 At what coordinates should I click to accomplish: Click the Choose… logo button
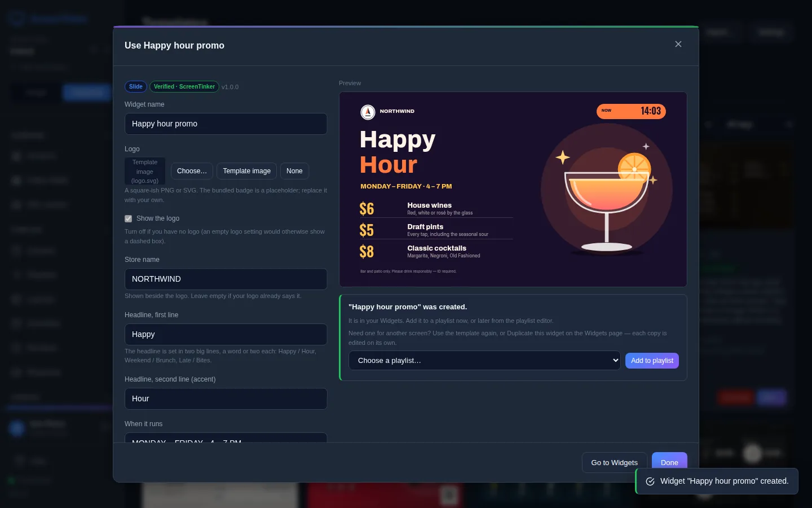[x=192, y=171]
